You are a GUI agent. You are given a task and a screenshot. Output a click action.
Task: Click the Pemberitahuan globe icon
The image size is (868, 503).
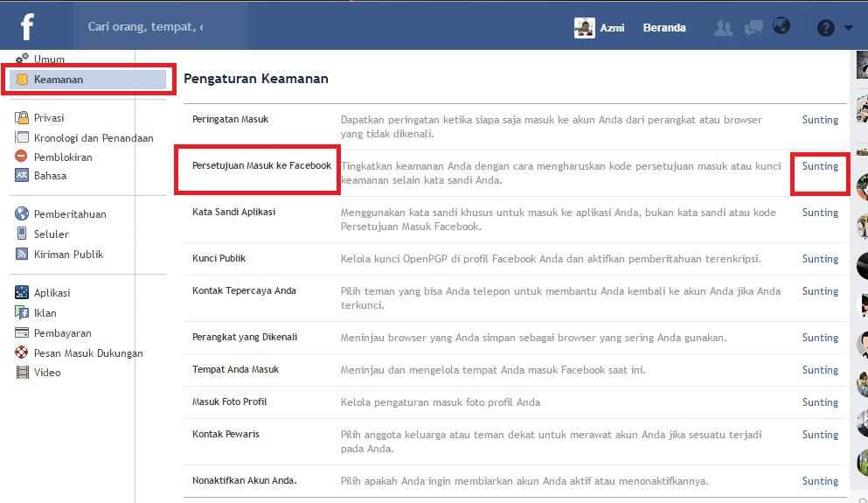click(22, 213)
